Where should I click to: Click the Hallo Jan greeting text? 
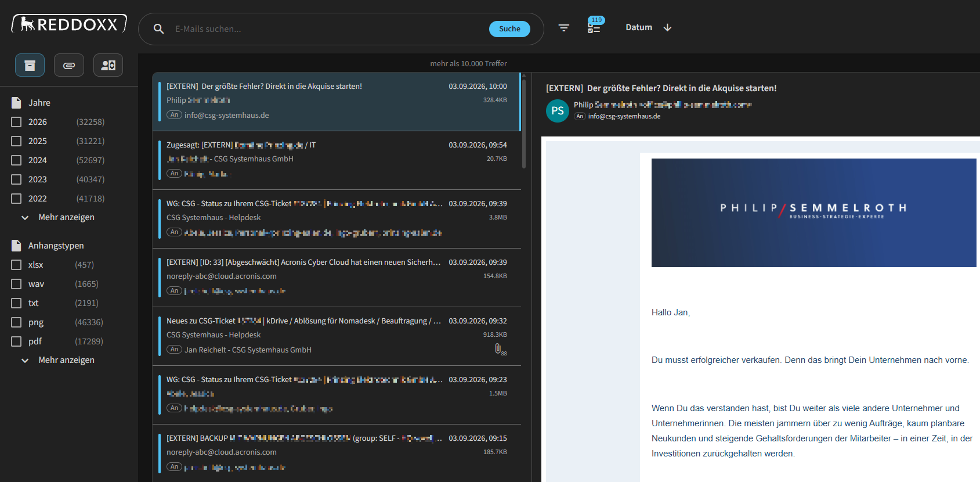click(x=671, y=312)
